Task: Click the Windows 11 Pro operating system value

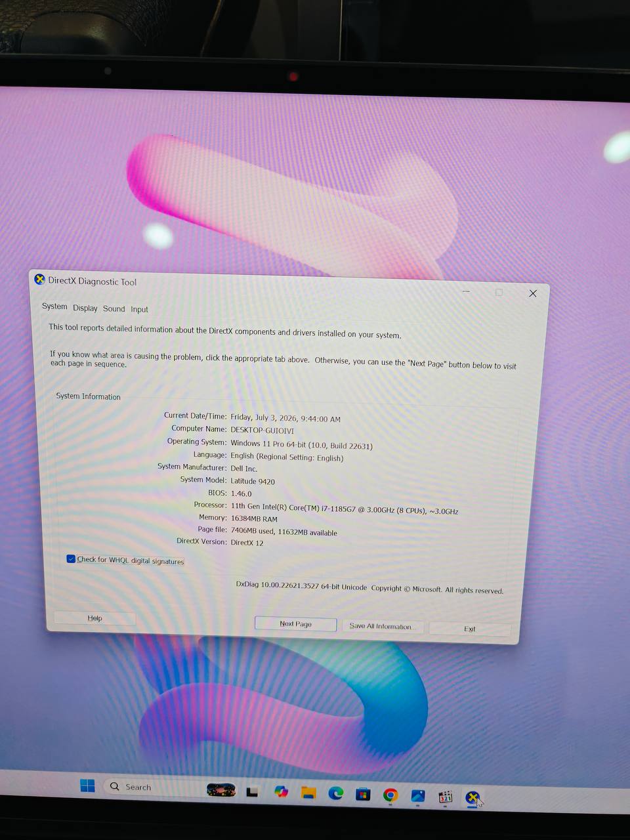Action: 301,445
